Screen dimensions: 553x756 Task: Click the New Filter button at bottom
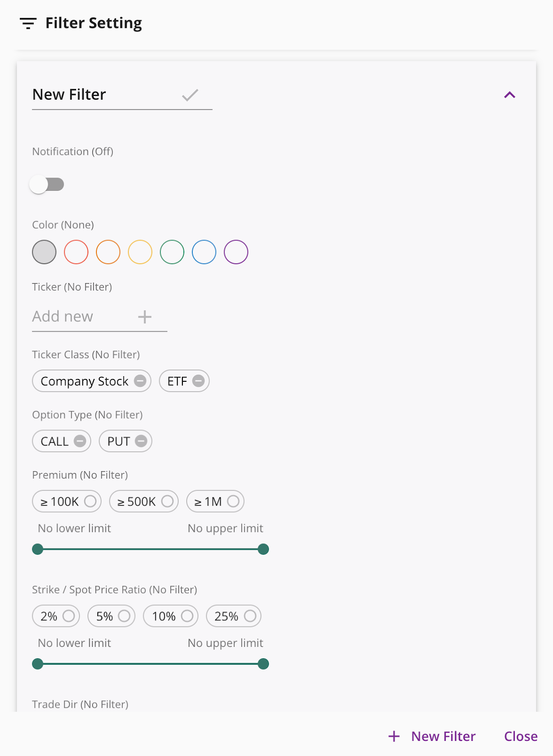(432, 736)
